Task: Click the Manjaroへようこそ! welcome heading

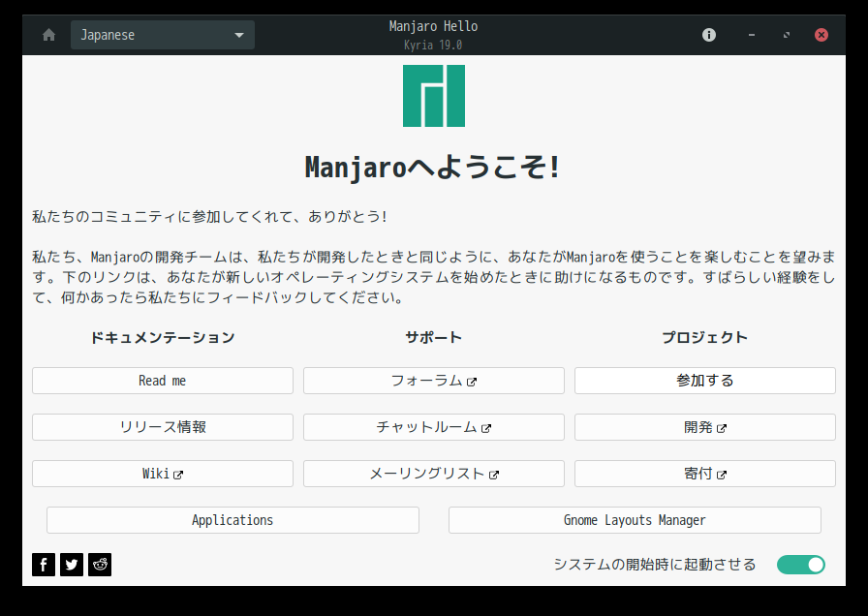Action: 433,168
